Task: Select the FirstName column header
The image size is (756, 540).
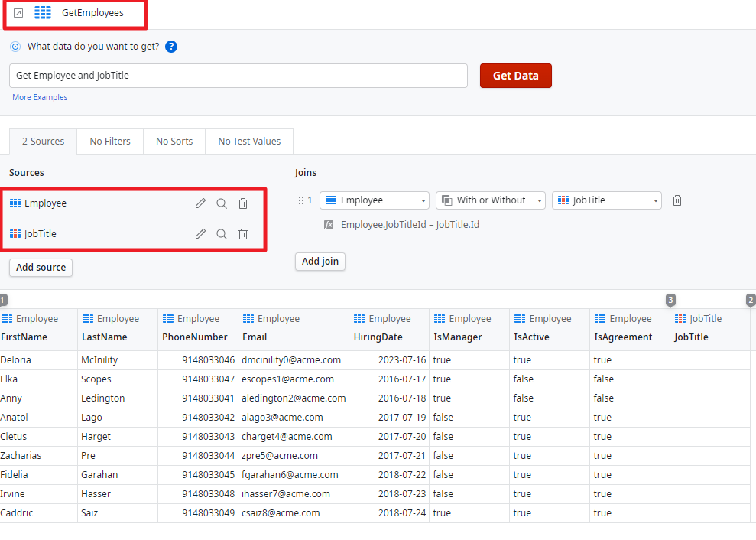Action: pyautogui.click(x=38, y=328)
